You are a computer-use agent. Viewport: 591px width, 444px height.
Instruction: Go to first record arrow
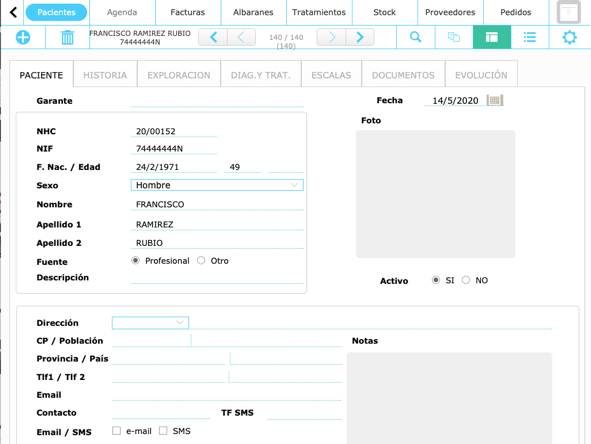pyautogui.click(x=213, y=37)
